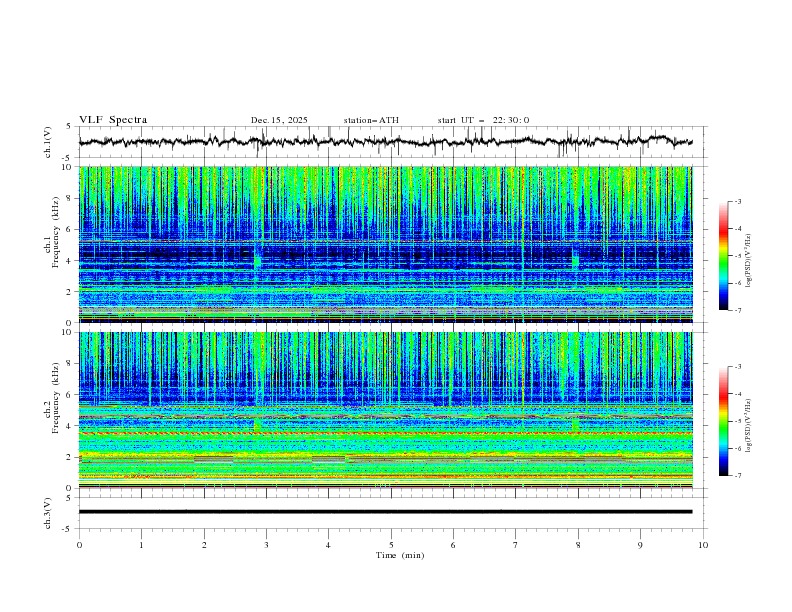
Task: Click the "0" tick on the time axis
Action: pyautogui.click(x=79, y=545)
